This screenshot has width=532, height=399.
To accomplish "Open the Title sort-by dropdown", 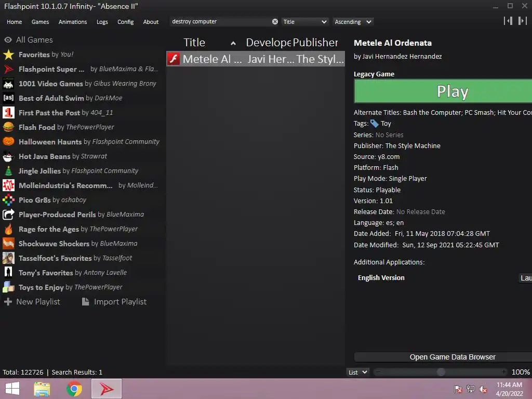I will (304, 22).
